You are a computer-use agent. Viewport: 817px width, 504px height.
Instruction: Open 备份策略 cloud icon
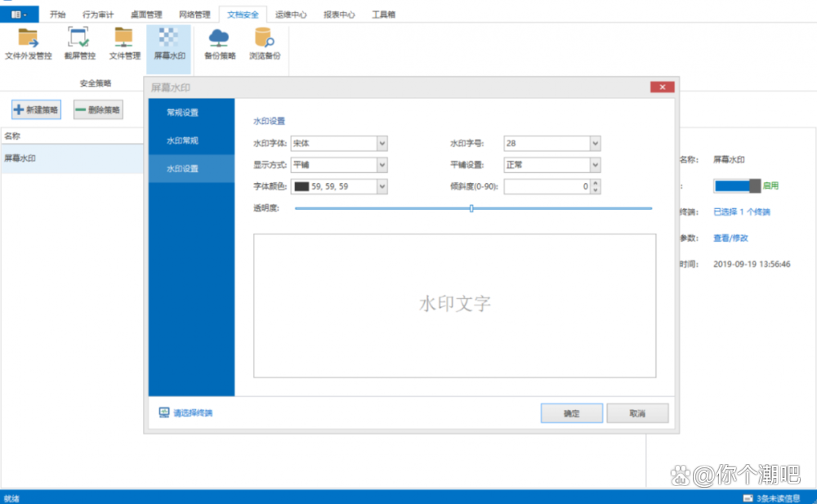click(219, 38)
